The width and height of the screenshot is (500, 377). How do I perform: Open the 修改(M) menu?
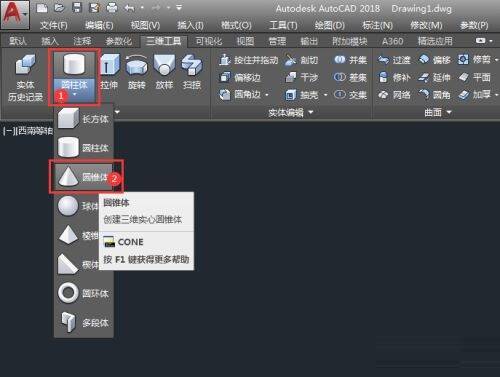coord(426,25)
